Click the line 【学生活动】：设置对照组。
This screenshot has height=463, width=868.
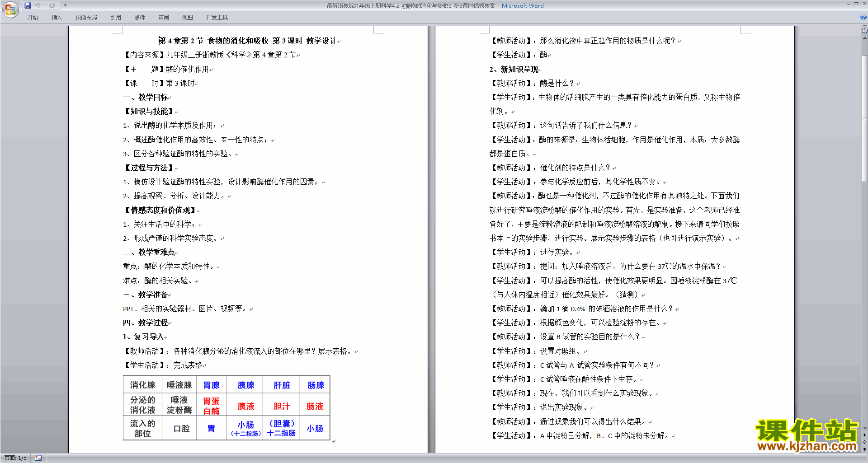(x=536, y=351)
